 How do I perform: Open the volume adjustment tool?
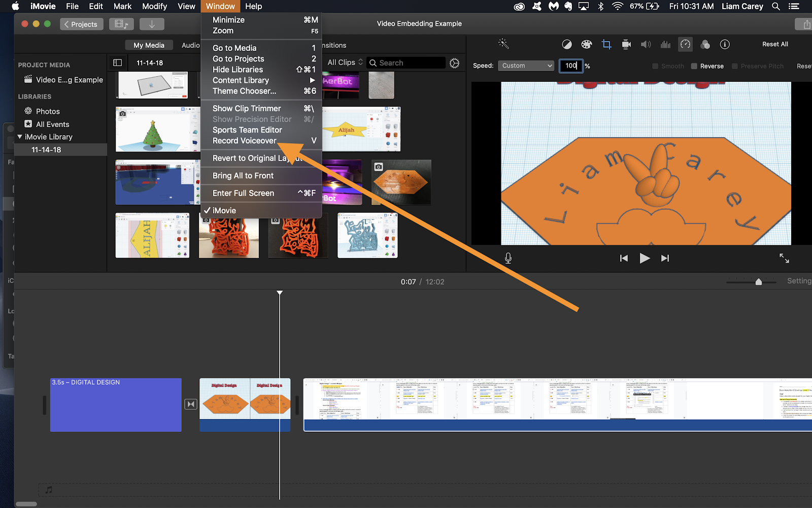646,45
